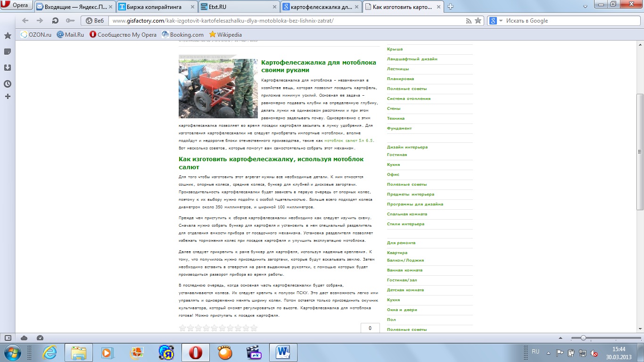
Task: Switch to the Яндекс.Почта Входящие tab
Action: (74, 7)
